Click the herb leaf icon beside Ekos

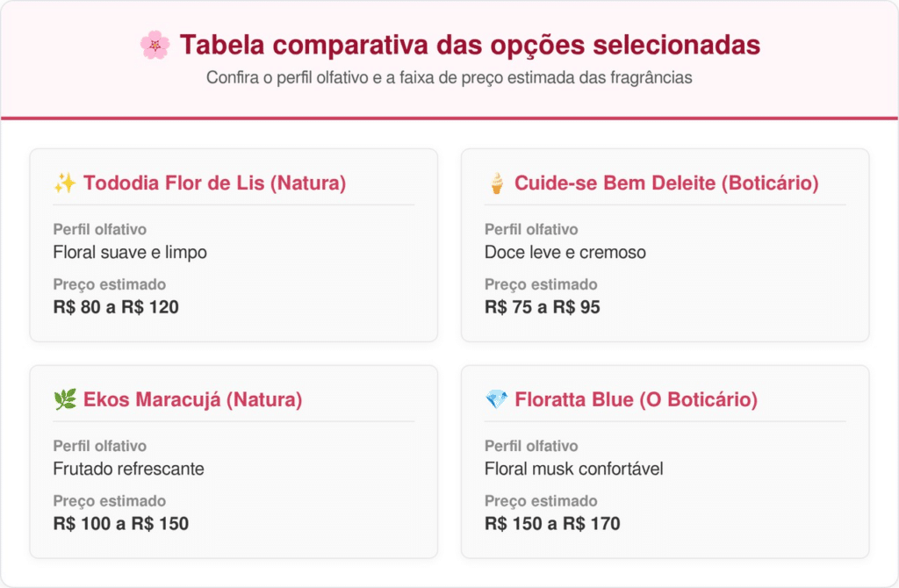click(65, 400)
